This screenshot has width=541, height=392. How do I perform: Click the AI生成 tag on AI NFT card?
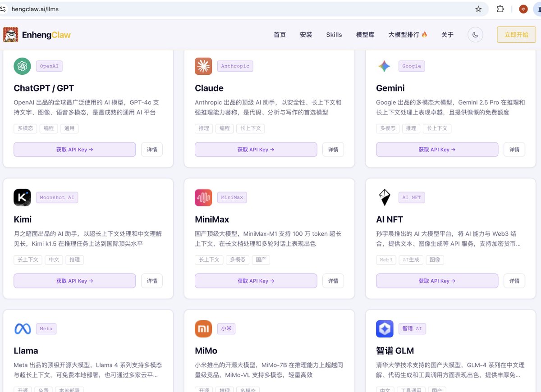(x=411, y=260)
